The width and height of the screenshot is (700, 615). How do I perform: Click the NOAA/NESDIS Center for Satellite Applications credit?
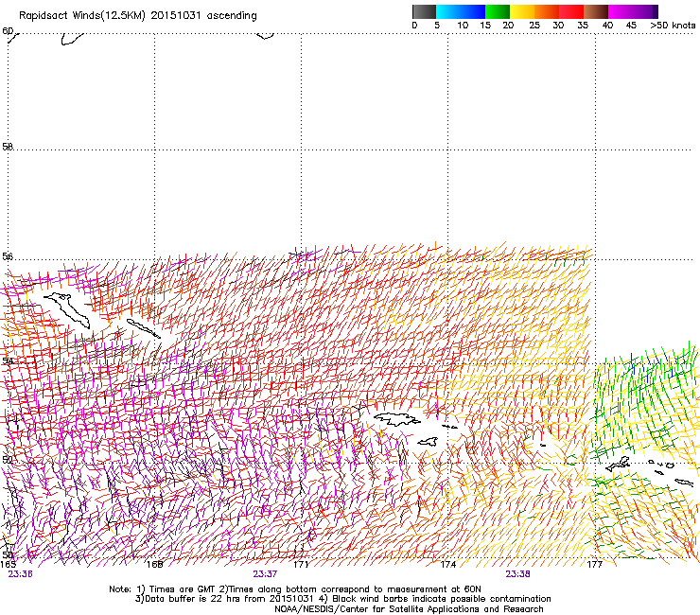409,609
